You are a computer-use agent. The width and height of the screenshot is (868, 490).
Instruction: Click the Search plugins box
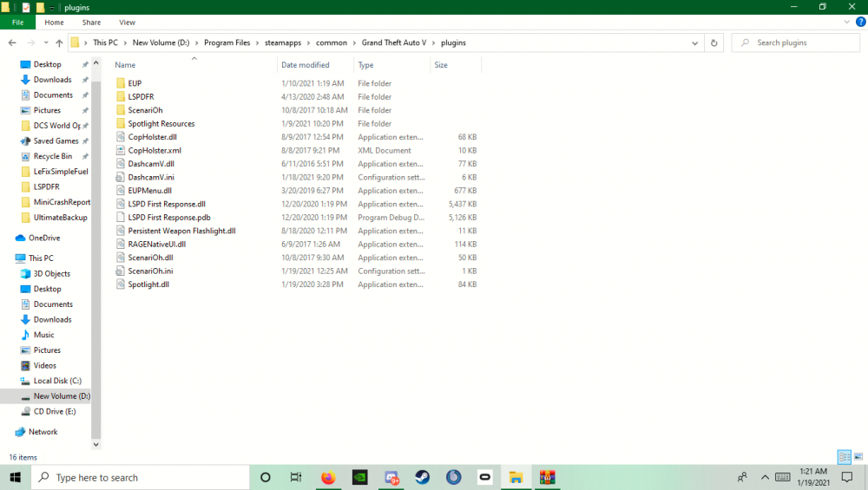tap(795, 42)
